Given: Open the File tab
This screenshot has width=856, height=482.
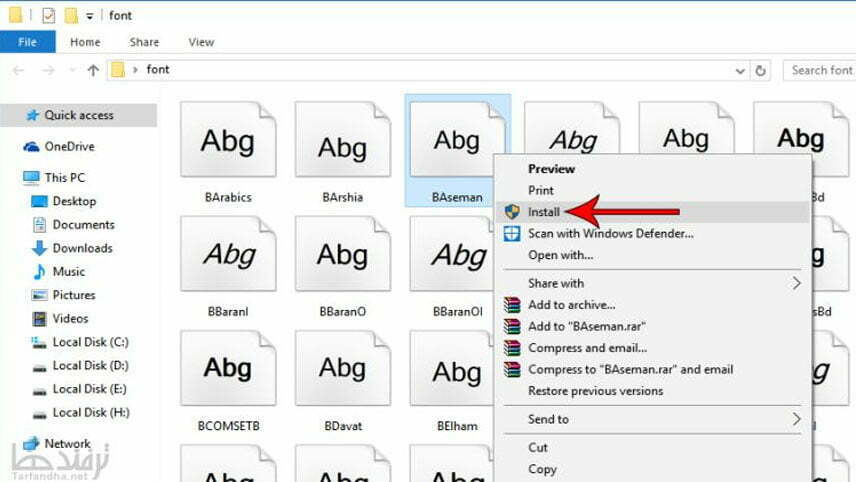Looking at the screenshot, I should [28, 42].
